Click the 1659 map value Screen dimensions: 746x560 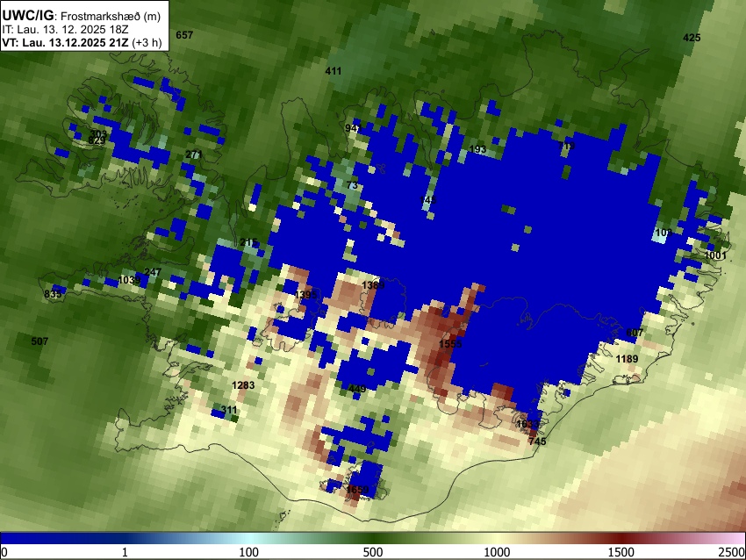[x=357, y=490]
